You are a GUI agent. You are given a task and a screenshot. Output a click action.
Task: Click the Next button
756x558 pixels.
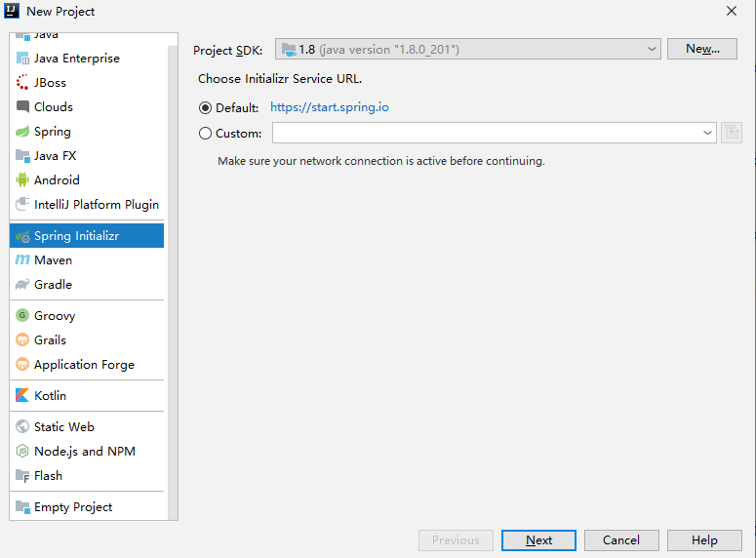coord(538,540)
